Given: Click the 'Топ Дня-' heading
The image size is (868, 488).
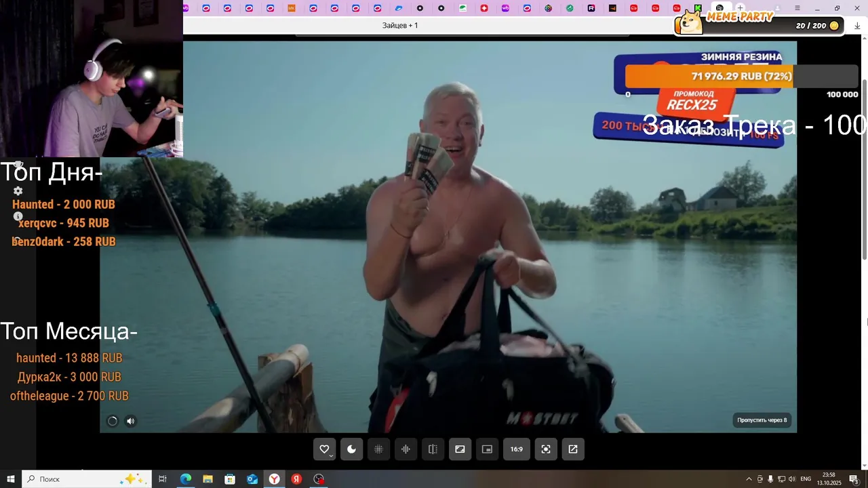Looking at the screenshot, I should click(x=52, y=172).
